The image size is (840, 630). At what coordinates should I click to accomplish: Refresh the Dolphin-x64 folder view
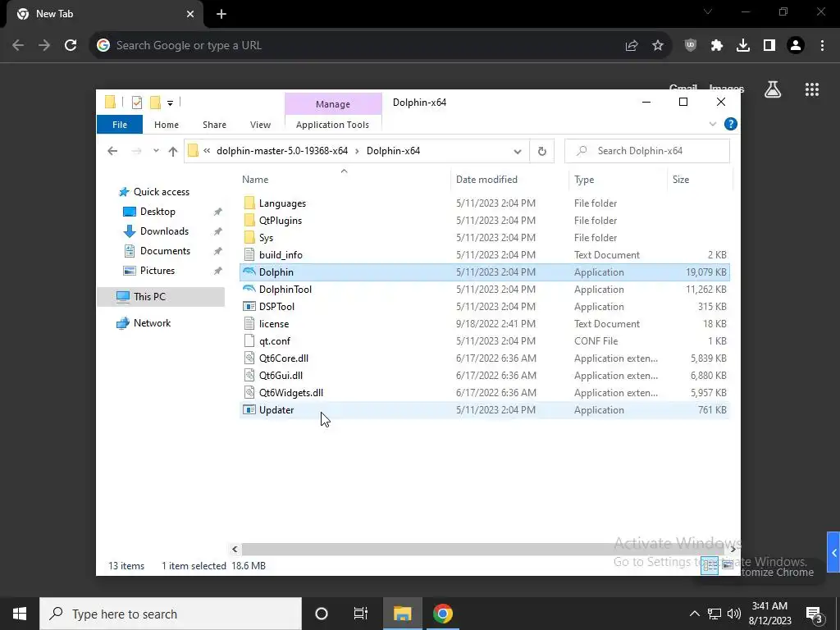541,151
